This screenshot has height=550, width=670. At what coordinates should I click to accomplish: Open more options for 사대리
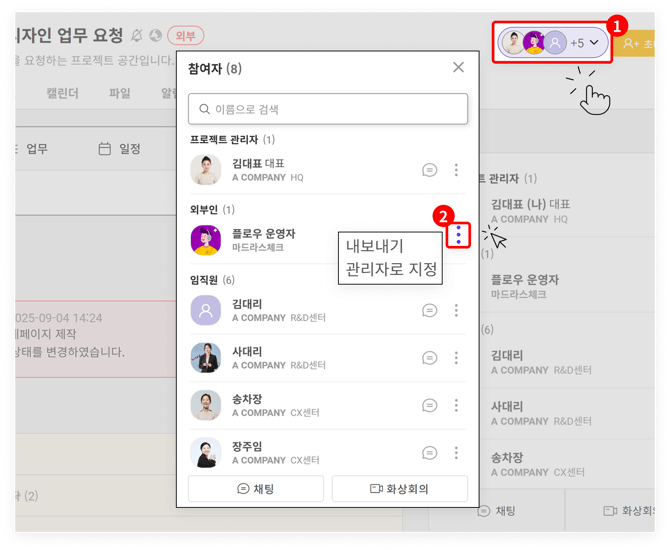pyautogui.click(x=457, y=358)
